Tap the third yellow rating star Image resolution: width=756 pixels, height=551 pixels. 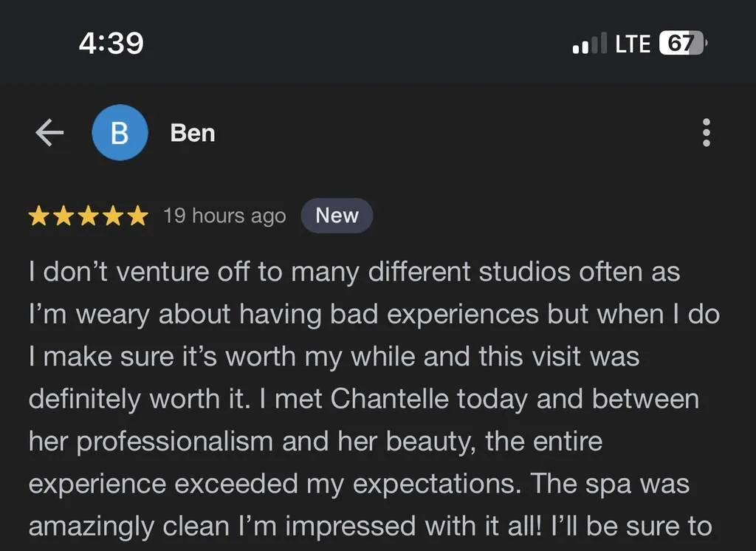(89, 216)
